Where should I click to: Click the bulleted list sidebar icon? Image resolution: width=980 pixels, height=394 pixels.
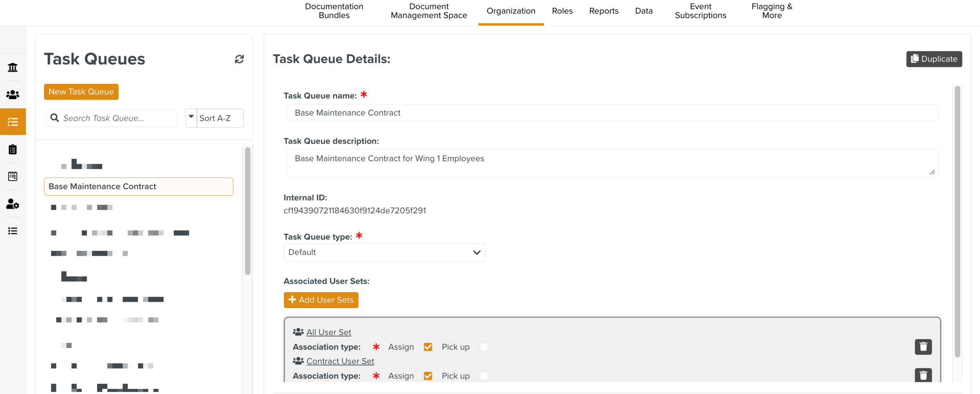[13, 231]
